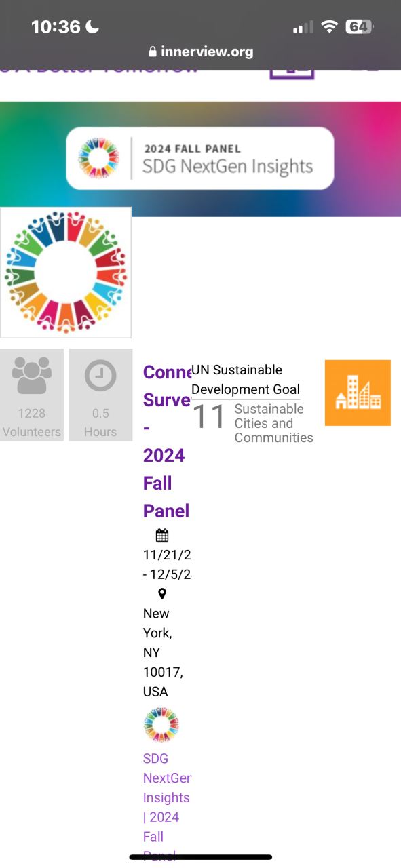The width and height of the screenshot is (401, 868).
Task: Tap the UN Sustainable Development Goal heading
Action: click(246, 380)
